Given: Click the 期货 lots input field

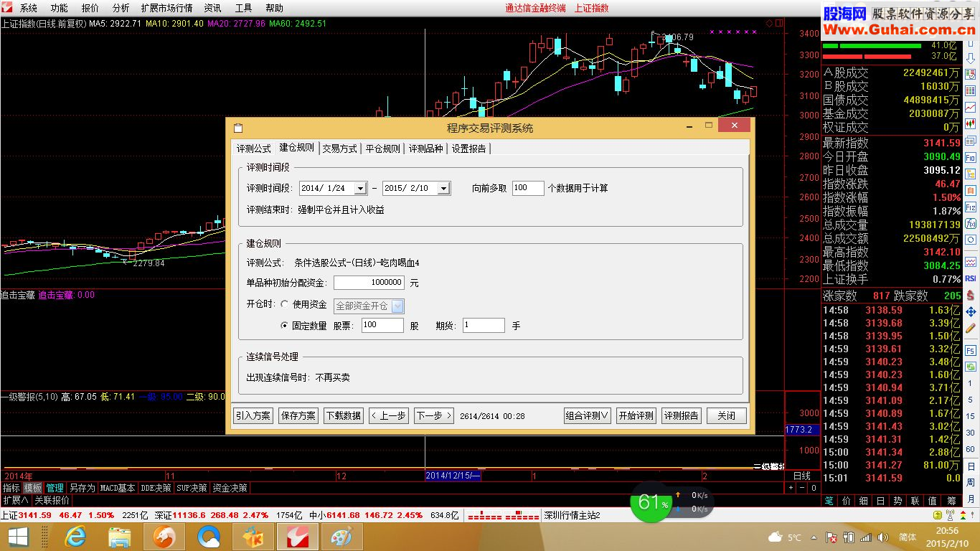Looking at the screenshot, I should tap(484, 326).
